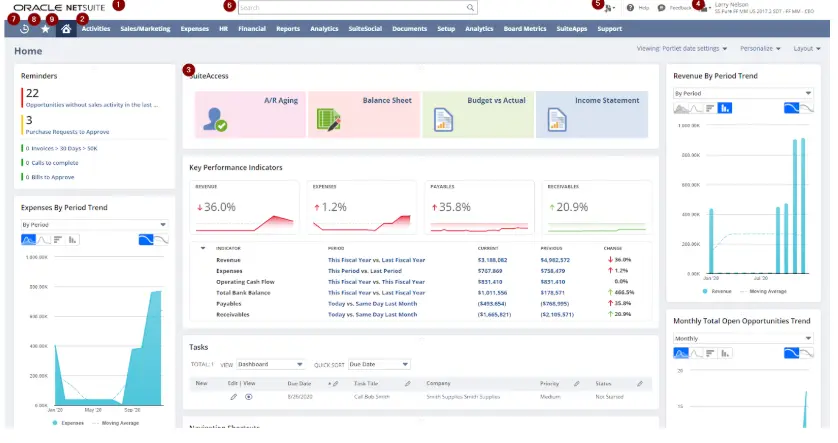
Task: Toggle moving average off in Expenses trend
Action: tap(161, 239)
